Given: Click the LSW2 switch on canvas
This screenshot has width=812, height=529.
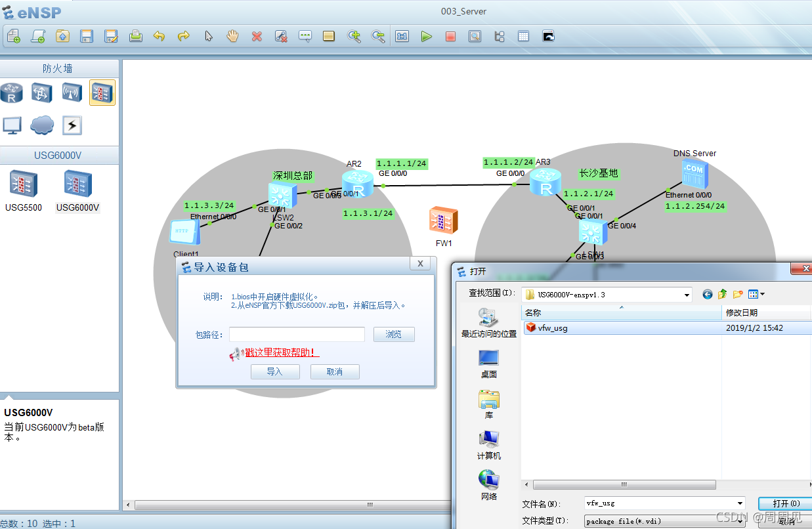Looking at the screenshot, I should point(282,196).
